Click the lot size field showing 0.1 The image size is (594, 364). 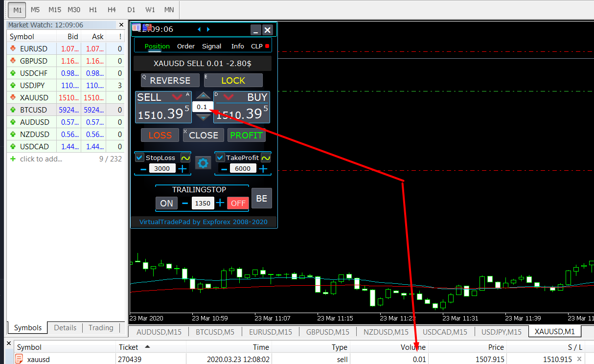(202, 107)
